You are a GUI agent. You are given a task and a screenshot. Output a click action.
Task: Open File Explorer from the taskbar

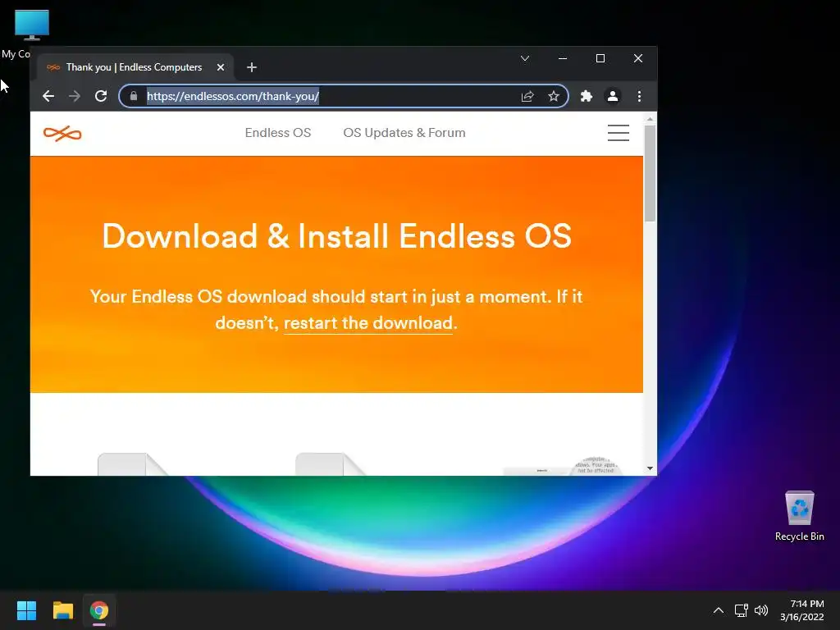pos(62,610)
